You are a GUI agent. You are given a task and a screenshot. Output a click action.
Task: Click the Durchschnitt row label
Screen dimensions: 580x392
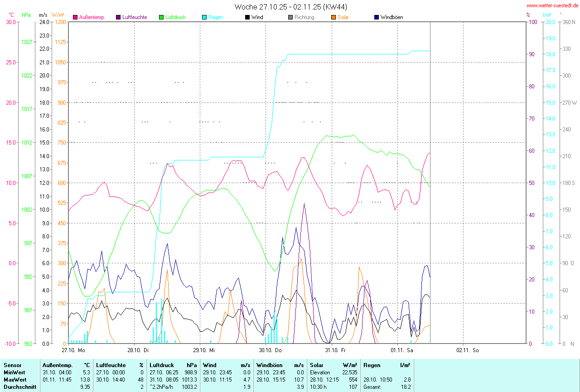pos(19,387)
